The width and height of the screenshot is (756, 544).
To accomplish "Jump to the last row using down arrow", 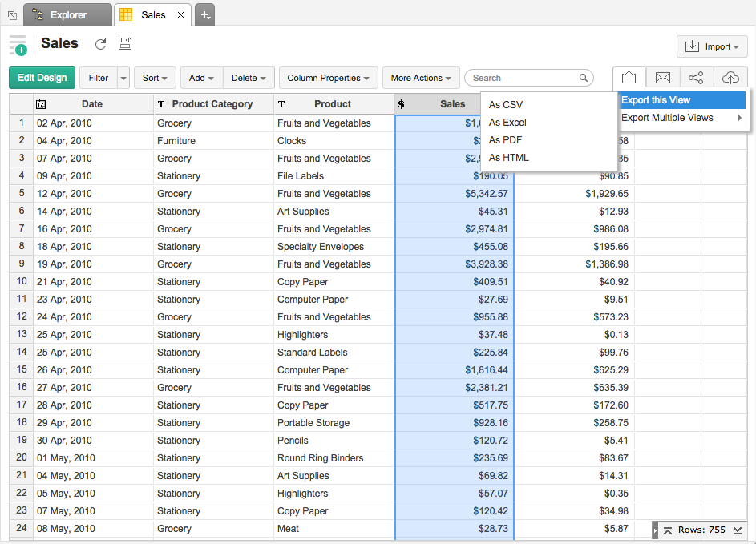I will [x=738, y=530].
